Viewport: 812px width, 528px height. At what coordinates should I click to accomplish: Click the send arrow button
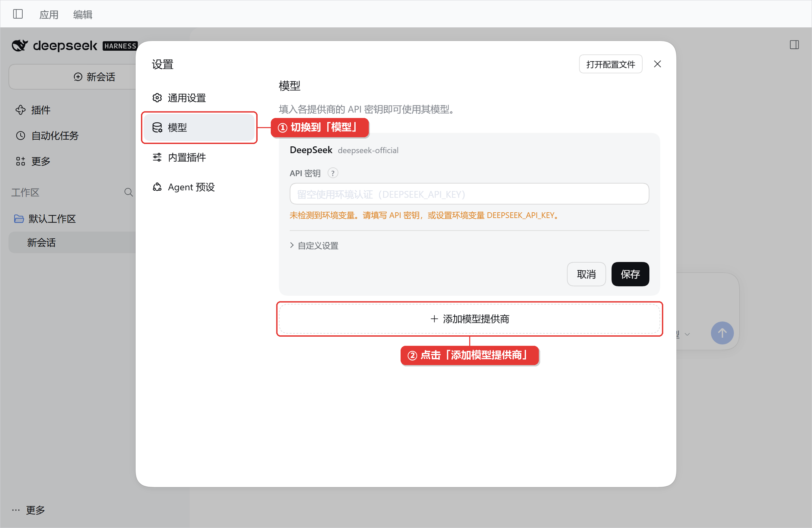pyautogui.click(x=722, y=333)
